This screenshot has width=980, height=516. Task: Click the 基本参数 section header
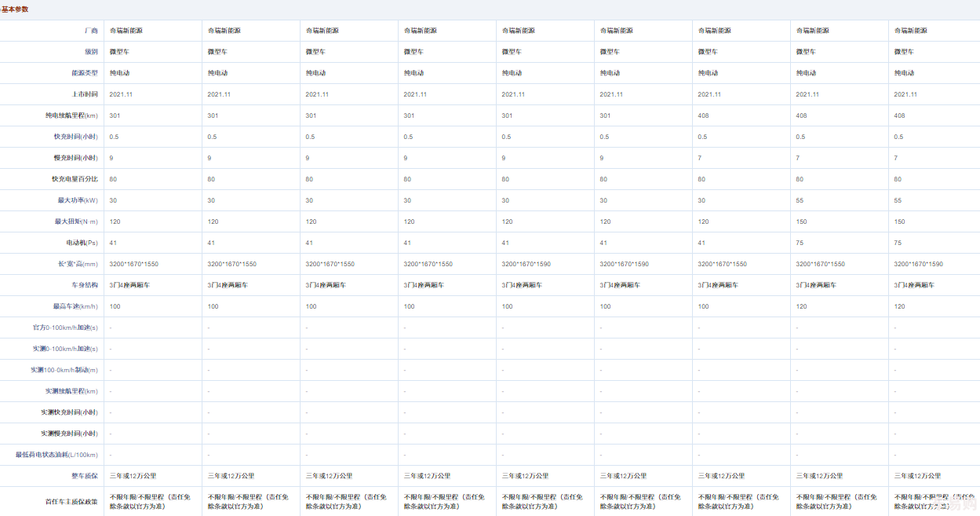[x=15, y=9]
